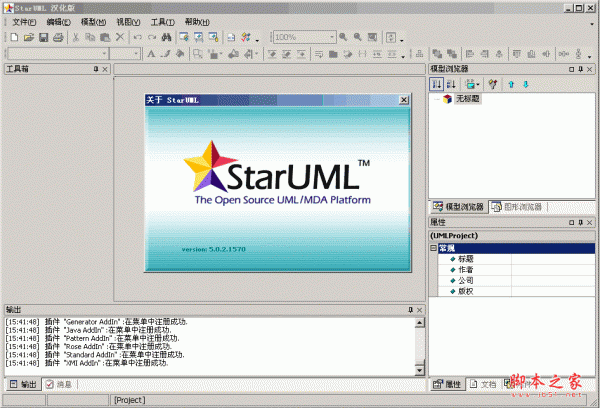Zoom in with the magnifier next to 100%

point(343,37)
